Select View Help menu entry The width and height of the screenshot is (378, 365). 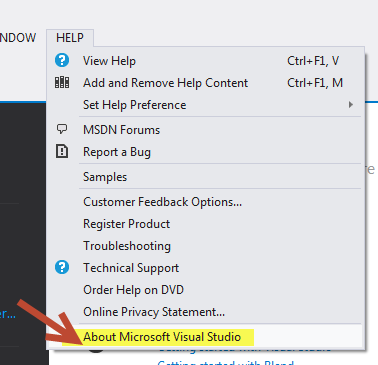pyautogui.click(x=206, y=61)
